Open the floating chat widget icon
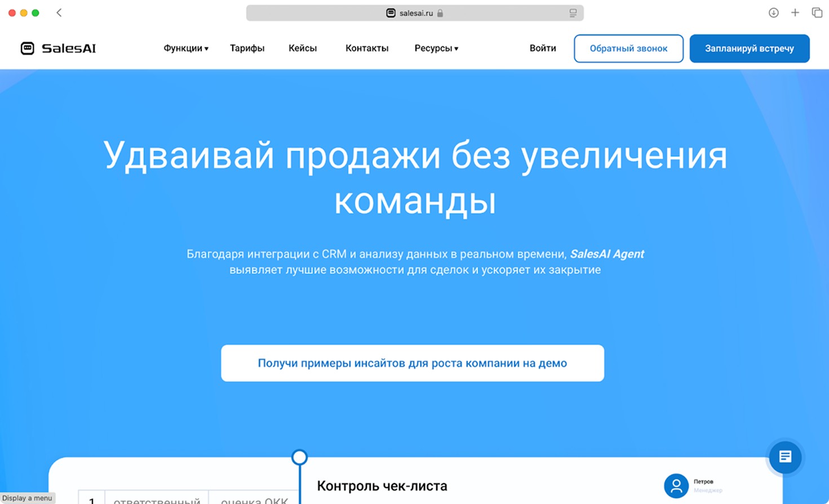The image size is (829, 504). pyautogui.click(x=784, y=457)
